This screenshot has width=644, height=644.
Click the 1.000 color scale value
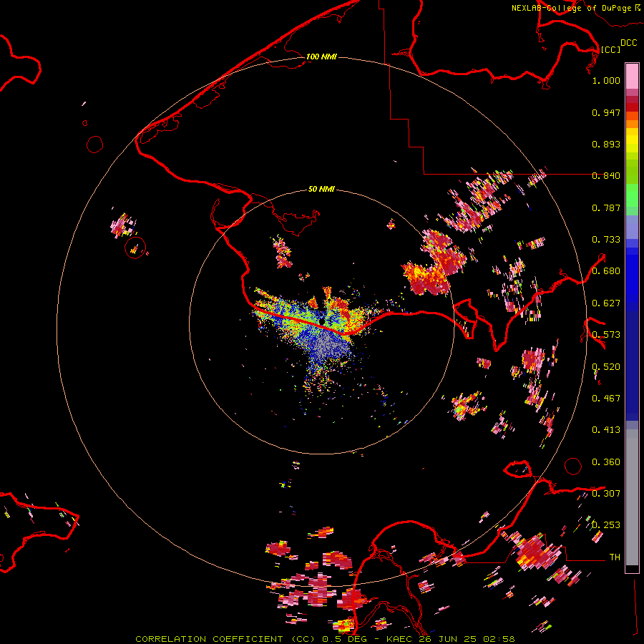coord(606,80)
